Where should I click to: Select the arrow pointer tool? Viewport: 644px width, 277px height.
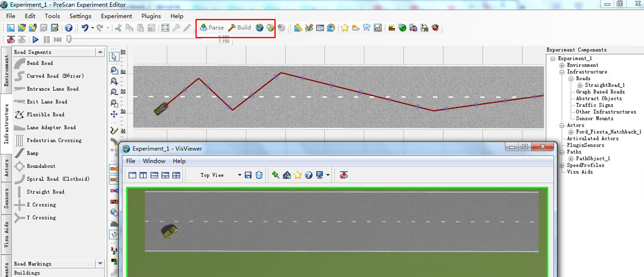tap(114, 57)
